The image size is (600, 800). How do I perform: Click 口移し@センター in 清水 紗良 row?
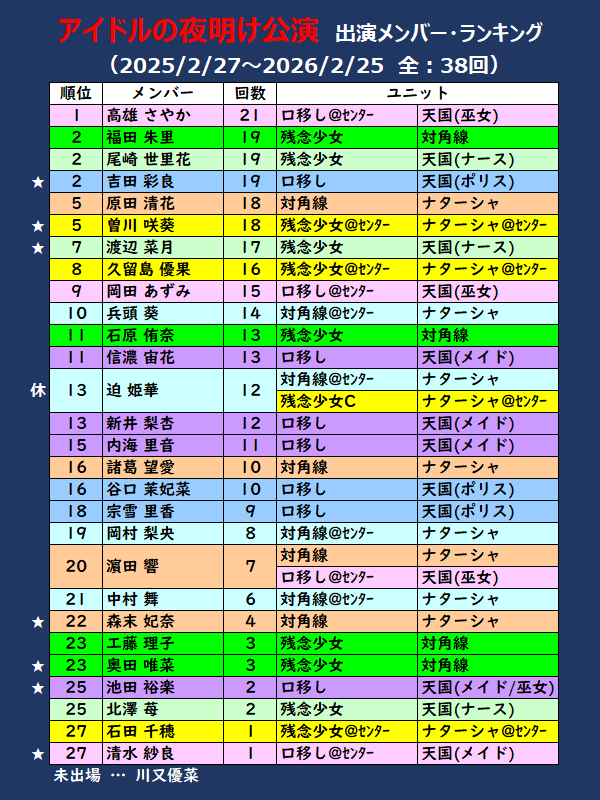click(347, 754)
